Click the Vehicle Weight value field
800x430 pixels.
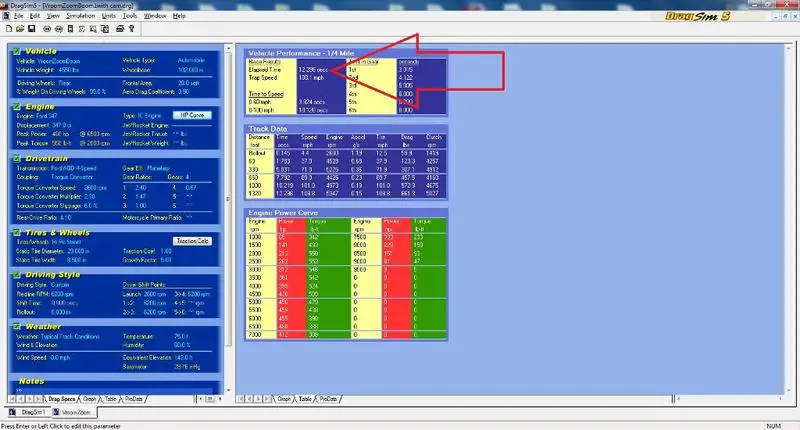(x=69, y=70)
